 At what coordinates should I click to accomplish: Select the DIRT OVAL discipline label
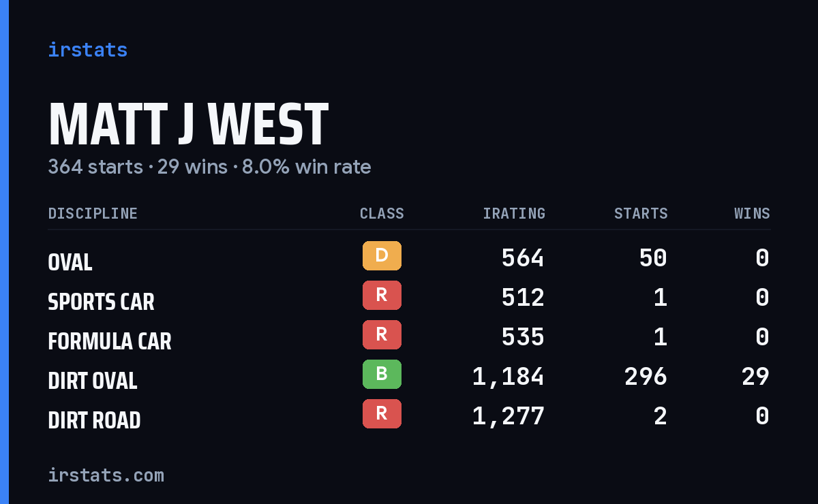point(93,381)
